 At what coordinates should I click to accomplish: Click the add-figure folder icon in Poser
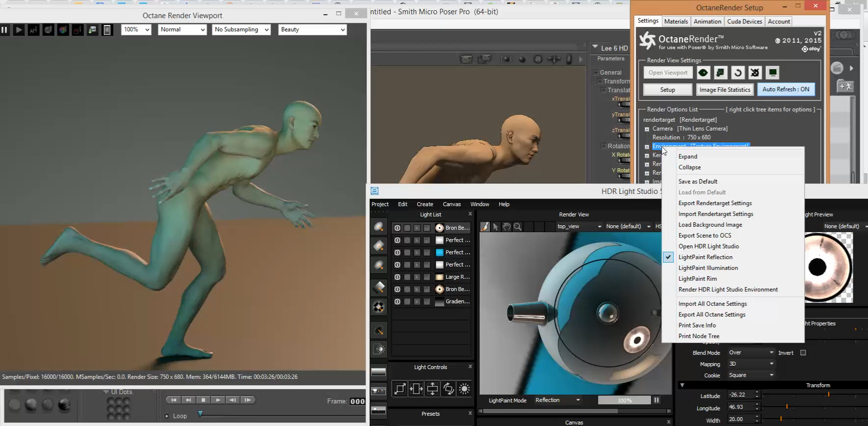click(x=845, y=86)
